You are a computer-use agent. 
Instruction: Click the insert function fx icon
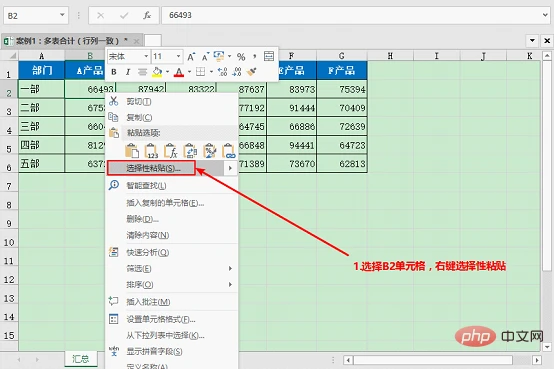click(147, 15)
